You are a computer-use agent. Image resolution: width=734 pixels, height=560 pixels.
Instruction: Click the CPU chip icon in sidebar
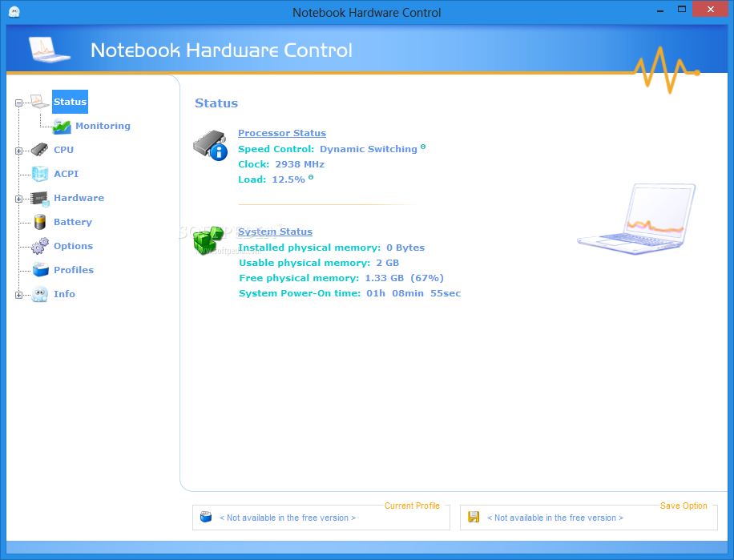(40, 150)
